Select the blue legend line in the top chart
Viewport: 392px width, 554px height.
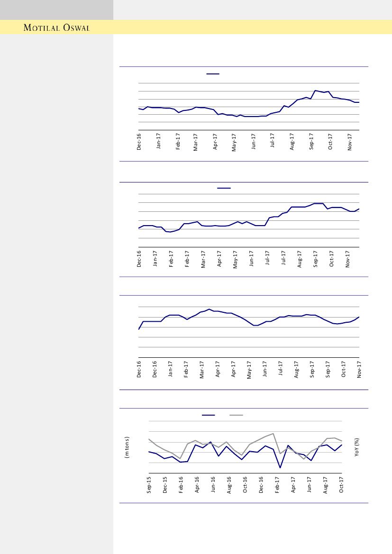[x=213, y=74]
